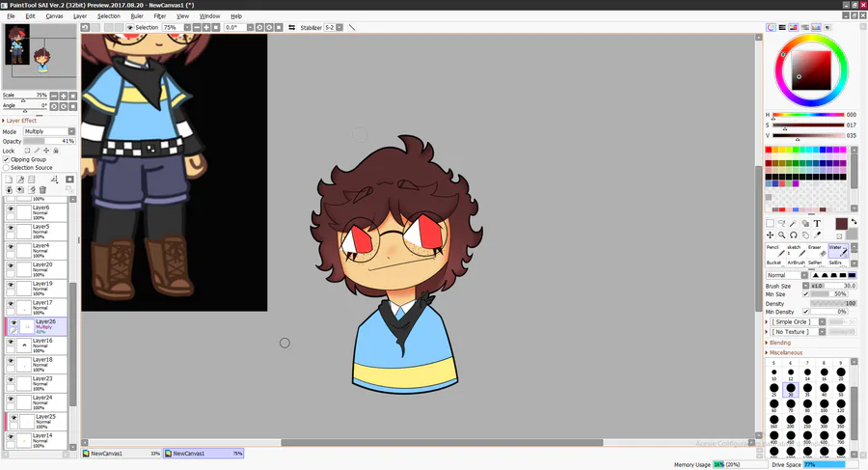
Task: Select the Text tool
Action: click(817, 223)
